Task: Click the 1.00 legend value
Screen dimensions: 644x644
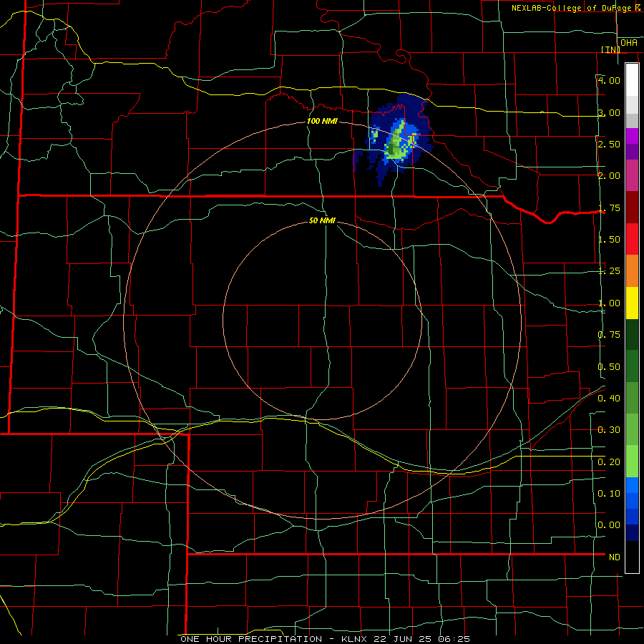Action: pos(609,303)
